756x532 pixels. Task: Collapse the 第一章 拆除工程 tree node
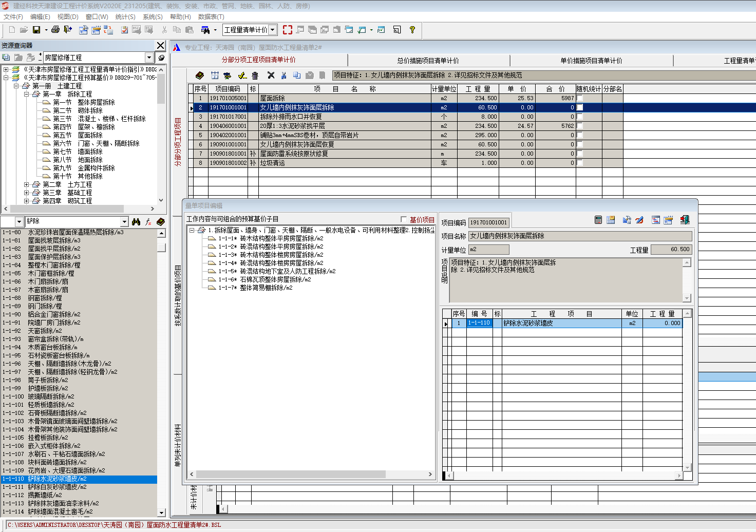[x=27, y=94]
